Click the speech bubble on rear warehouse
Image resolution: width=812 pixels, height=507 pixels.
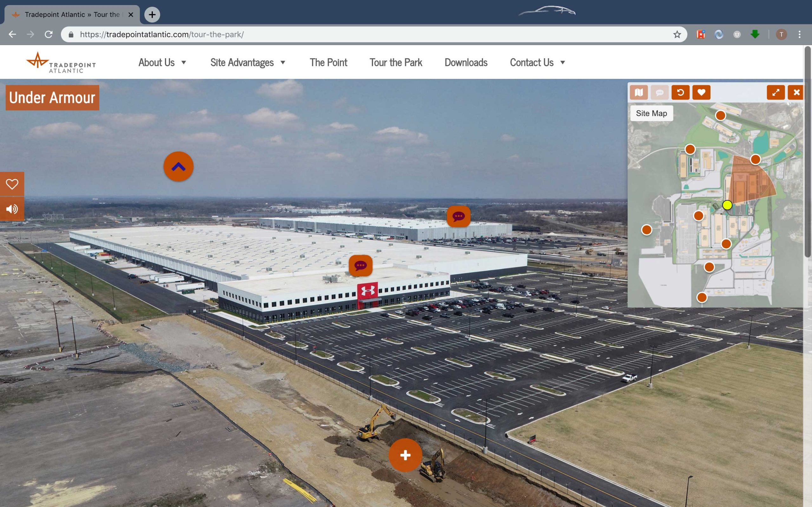tap(458, 217)
